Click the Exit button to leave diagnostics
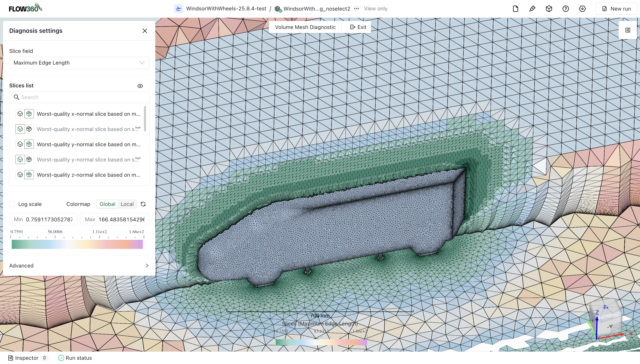The height and width of the screenshot is (364, 640). tap(358, 27)
